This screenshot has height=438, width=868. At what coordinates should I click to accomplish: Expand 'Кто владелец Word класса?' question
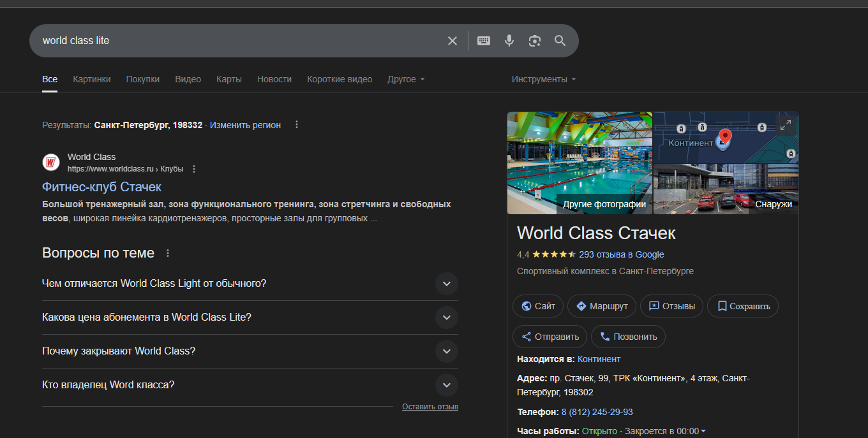pos(250,385)
